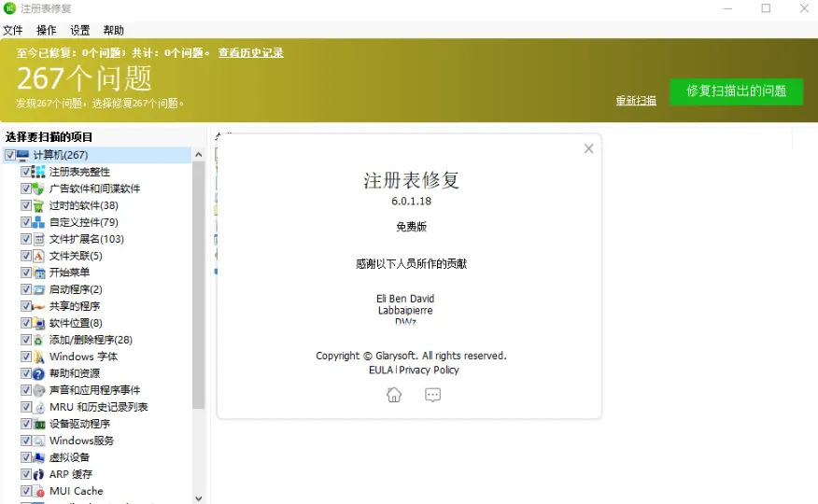This screenshot has height=504, width=818.
Task: Select the 虚拟设备 label in the tree
Action: coord(69,457)
